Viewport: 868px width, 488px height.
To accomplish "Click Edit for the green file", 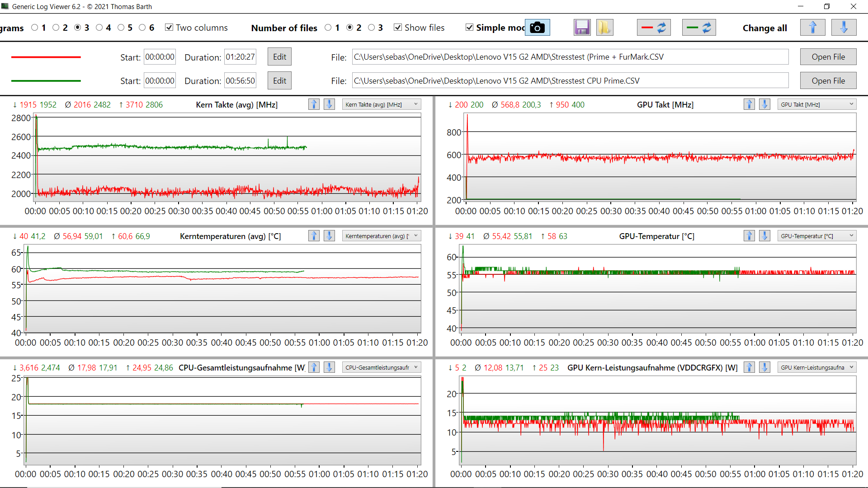I will (279, 81).
